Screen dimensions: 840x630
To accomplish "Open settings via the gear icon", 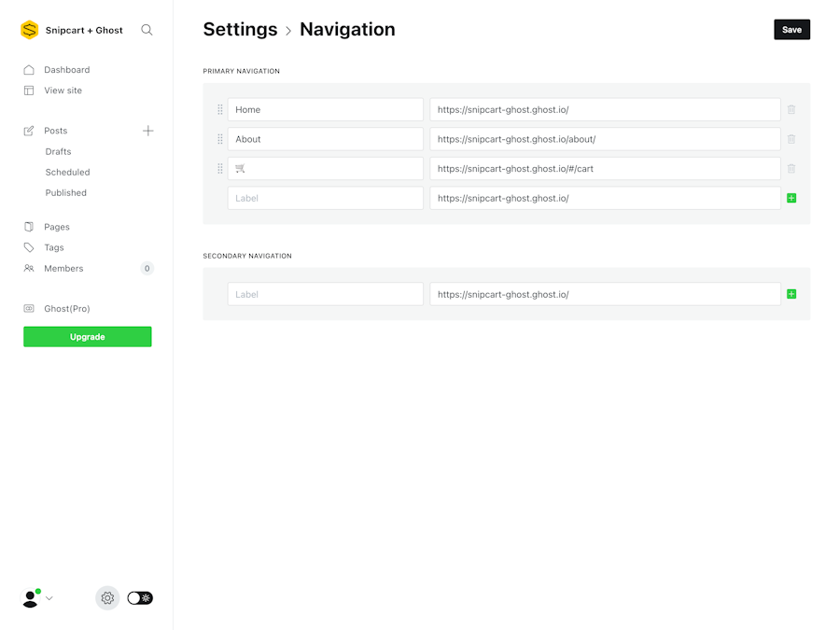I will coord(107,598).
